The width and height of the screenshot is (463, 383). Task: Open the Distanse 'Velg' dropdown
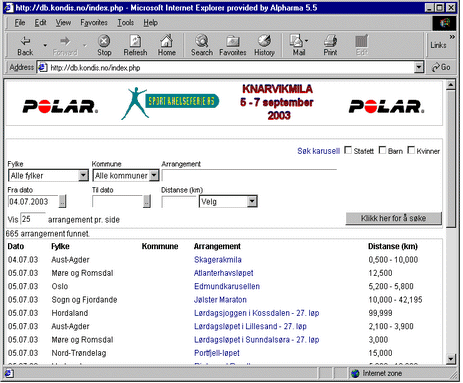point(228,201)
